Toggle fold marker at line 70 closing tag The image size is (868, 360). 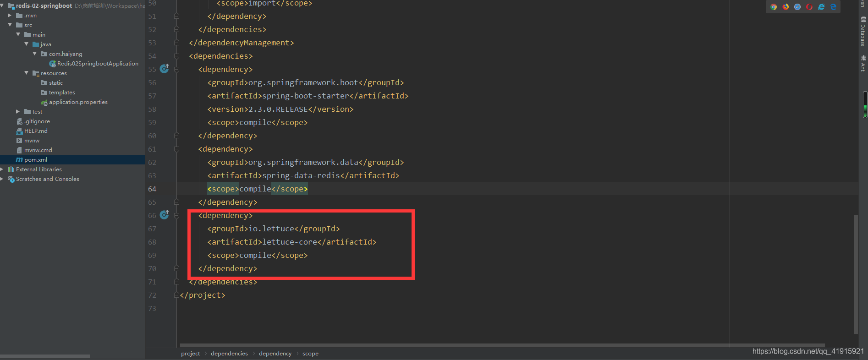pyautogui.click(x=176, y=268)
